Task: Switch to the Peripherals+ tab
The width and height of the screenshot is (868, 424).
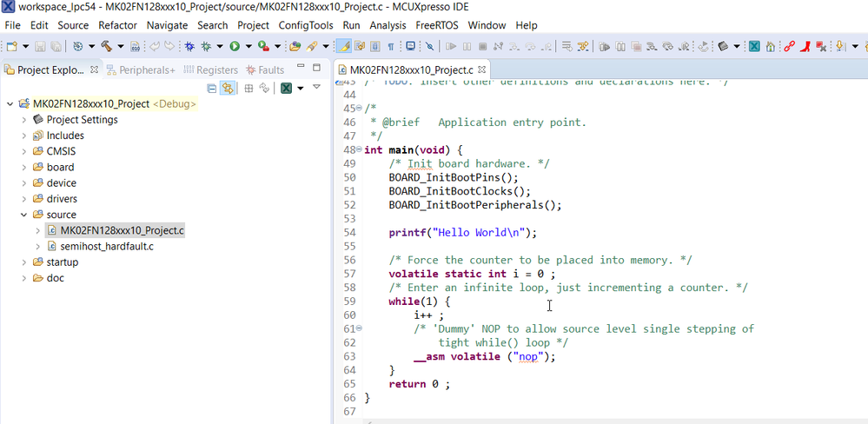Action: (x=141, y=70)
